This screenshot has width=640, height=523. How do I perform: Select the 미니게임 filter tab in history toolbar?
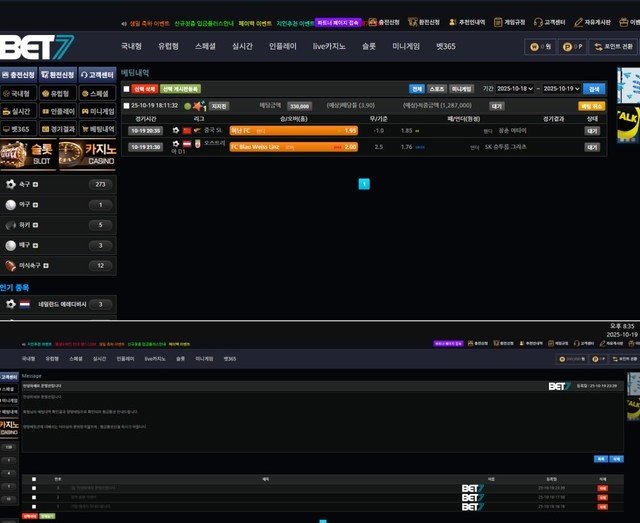462,89
